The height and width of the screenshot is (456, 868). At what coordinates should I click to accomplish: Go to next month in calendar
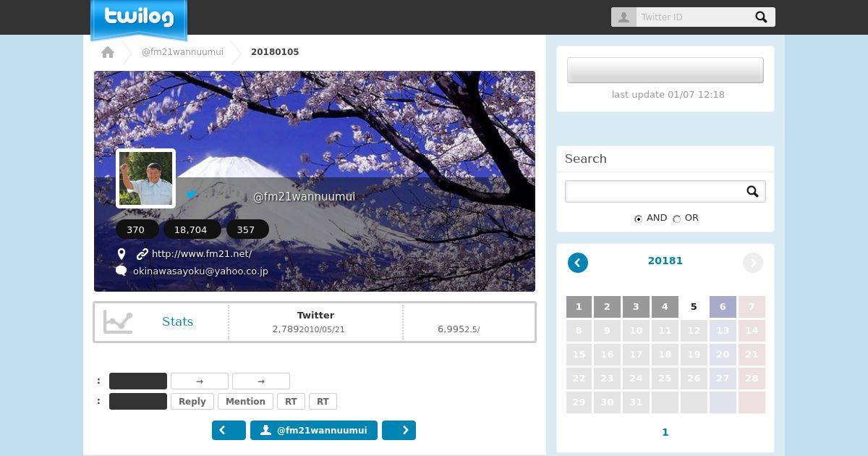click(x=753, y=263)
